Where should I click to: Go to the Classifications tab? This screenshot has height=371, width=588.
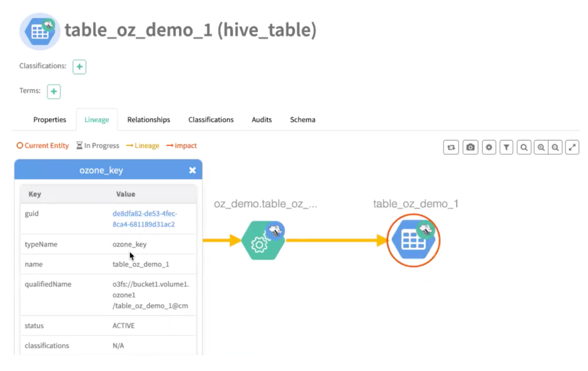[211, 120]
